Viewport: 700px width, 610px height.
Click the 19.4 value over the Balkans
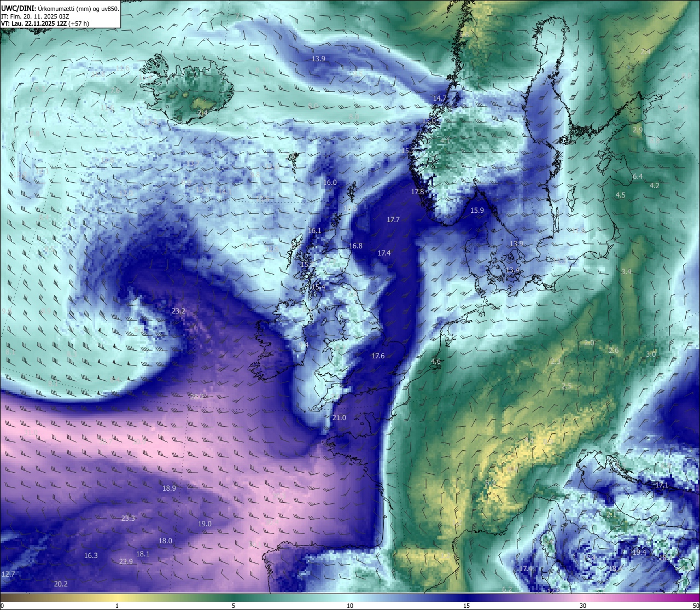(x=639, y=553)
